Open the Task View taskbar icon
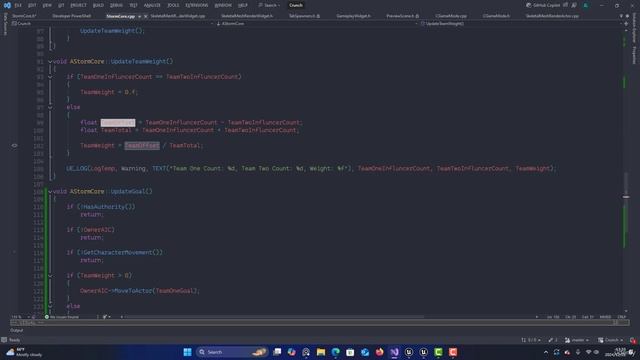 pos(277,352)
